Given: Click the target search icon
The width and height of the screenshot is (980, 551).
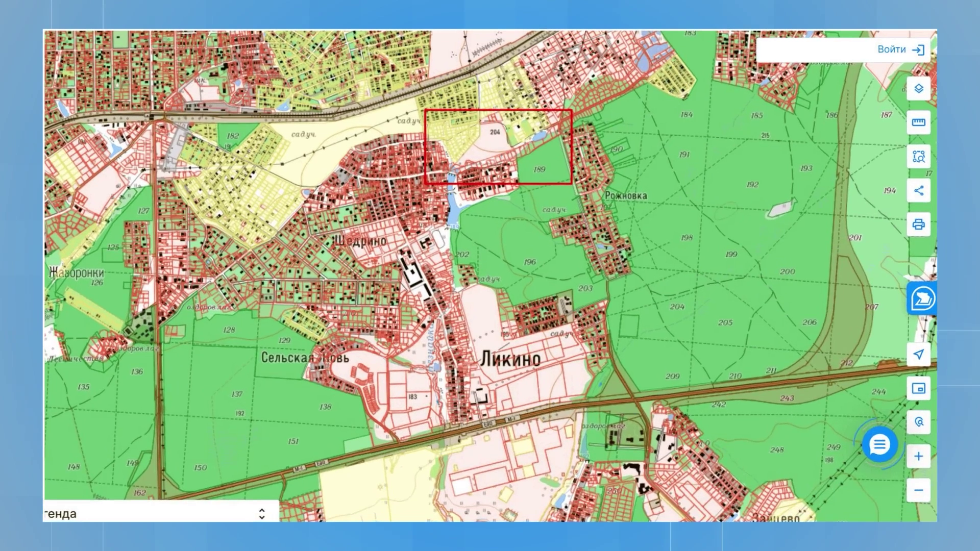Looking at the screenshot, I should point(918,422).
